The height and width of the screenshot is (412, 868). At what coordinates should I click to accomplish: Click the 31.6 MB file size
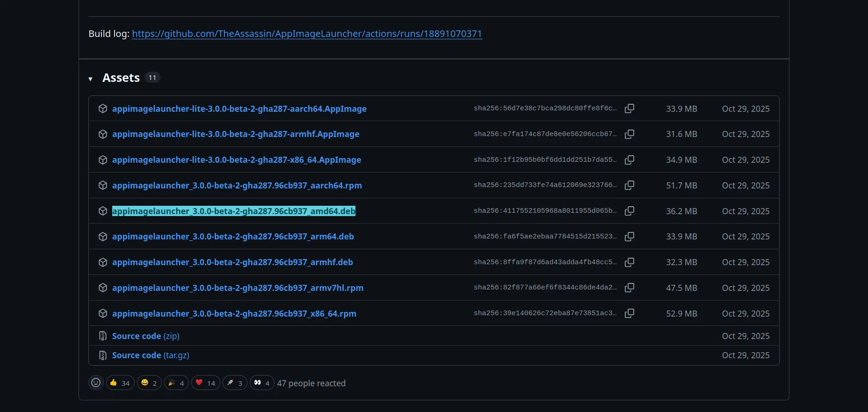(x=681, y=134)
